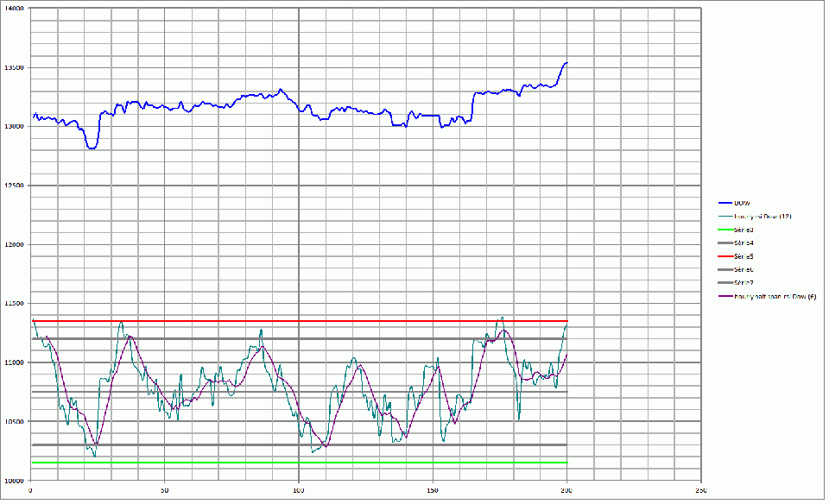The width and height of the screenshot is (829, 504).
Task: Click y-axis label 10000
Action: (15, 481)
